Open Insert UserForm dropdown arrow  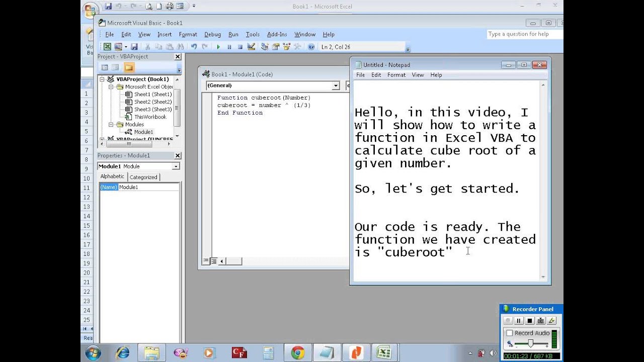(126, 47)
